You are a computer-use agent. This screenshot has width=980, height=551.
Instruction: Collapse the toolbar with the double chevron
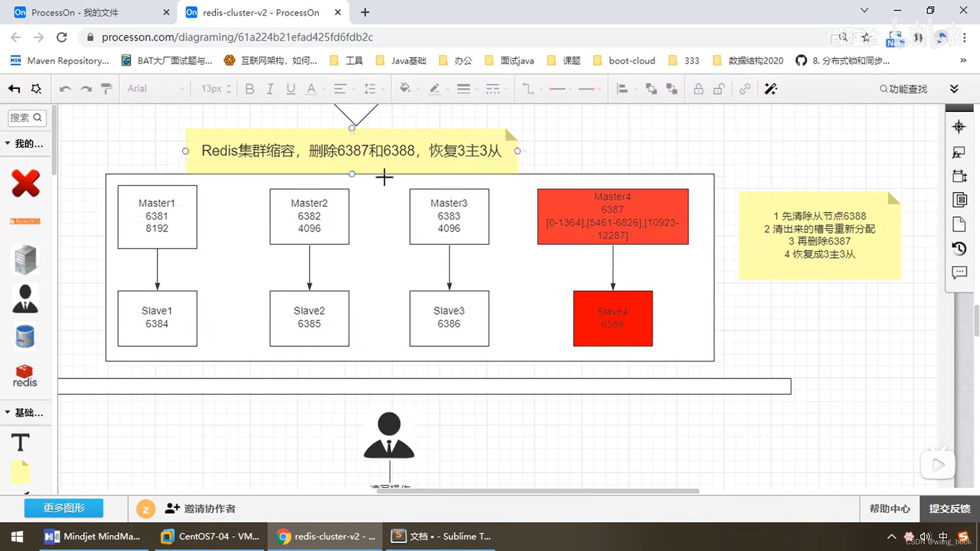(954, 88)
